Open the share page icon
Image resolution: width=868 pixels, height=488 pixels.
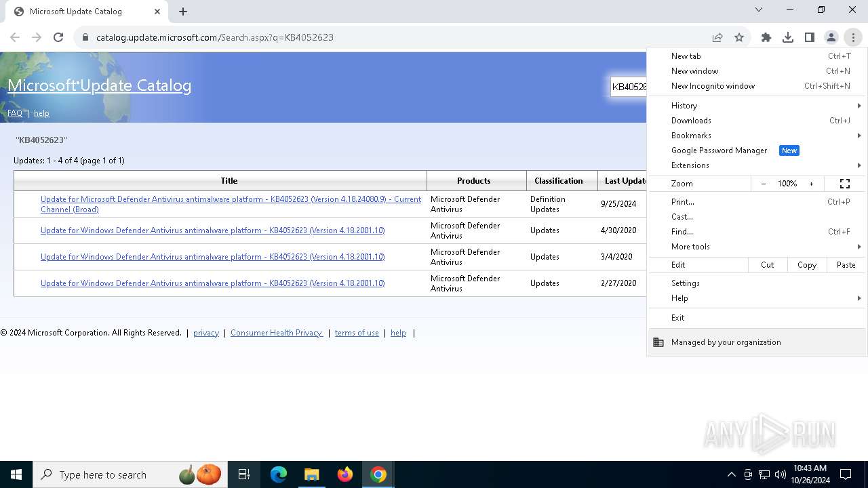pyautogui.click(x=717, y=37)
